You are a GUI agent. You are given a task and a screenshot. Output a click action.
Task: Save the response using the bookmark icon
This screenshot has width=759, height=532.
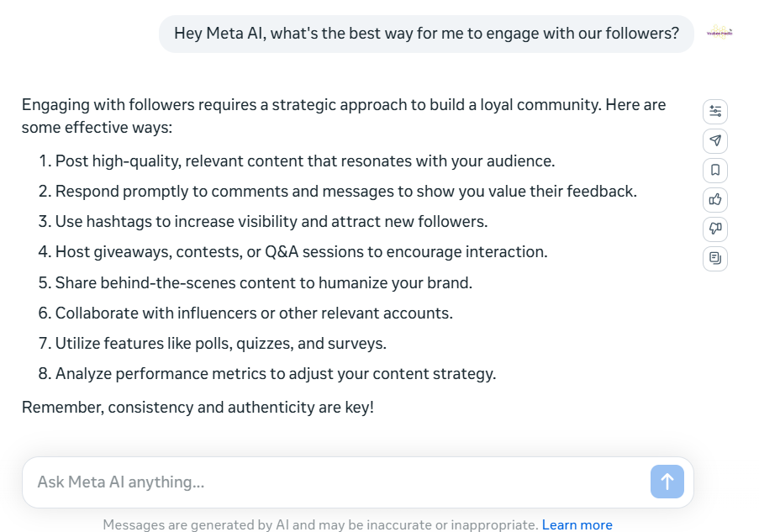[x=715, y=170]
